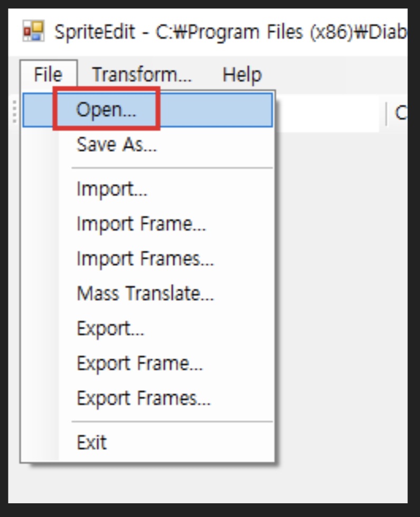This screenshot has width=420, height=517.
Task: Exit the application via File menu
Action: (x=91, y=442)
